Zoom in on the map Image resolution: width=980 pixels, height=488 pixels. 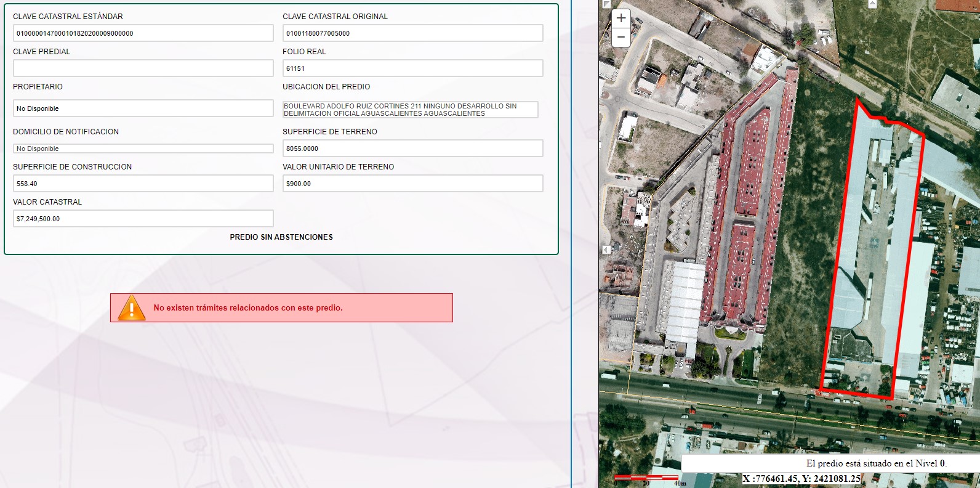click(x=621, y=18)
